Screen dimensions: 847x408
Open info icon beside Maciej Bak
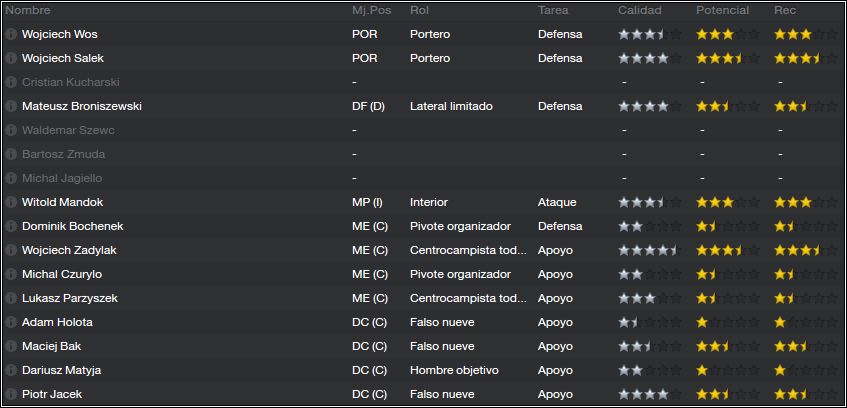coord(11,346)
